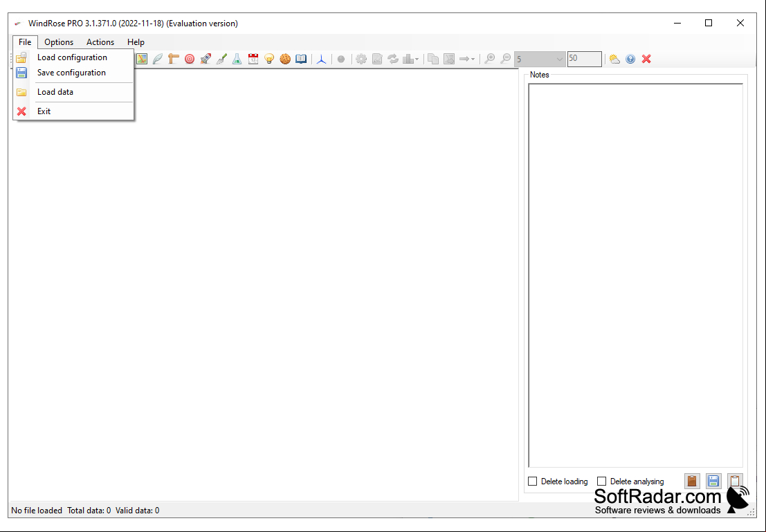Click the grey copy pages icon
Viewport: 766px width, 532px height.
(433, 59)
